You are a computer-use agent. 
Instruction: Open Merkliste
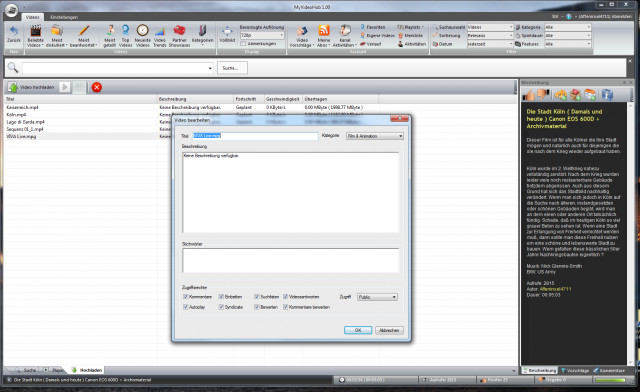pyautogui.click(x=411, y=36)
